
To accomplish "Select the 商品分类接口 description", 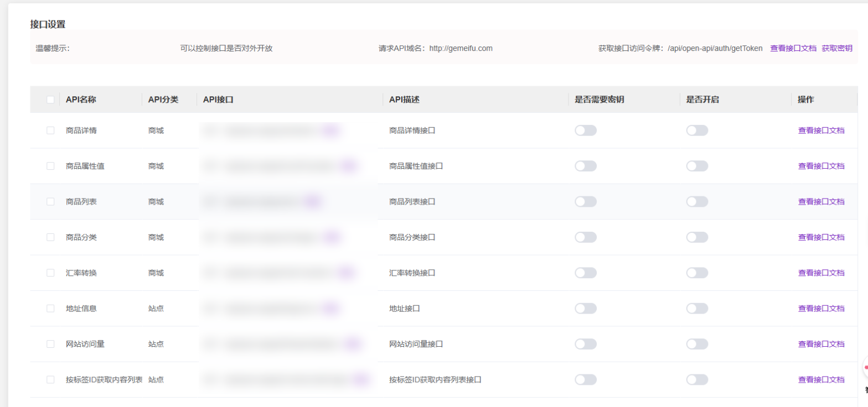I will point(412,237).
